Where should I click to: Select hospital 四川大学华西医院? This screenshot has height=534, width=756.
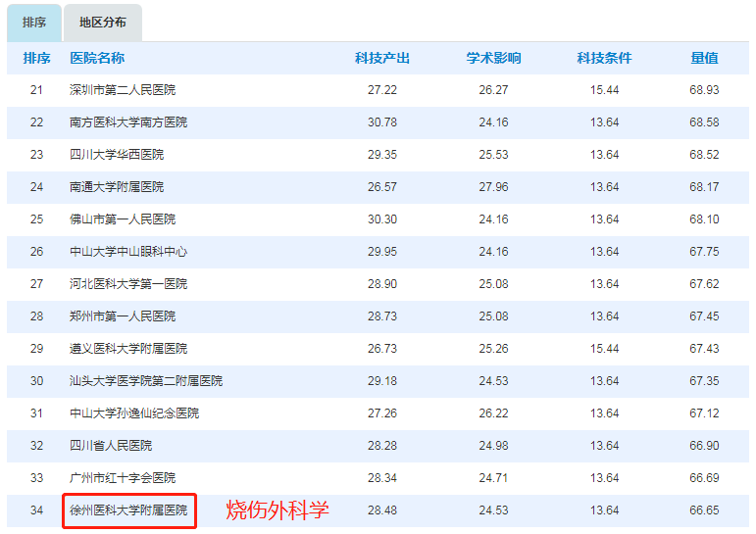(x=117, y=155)
